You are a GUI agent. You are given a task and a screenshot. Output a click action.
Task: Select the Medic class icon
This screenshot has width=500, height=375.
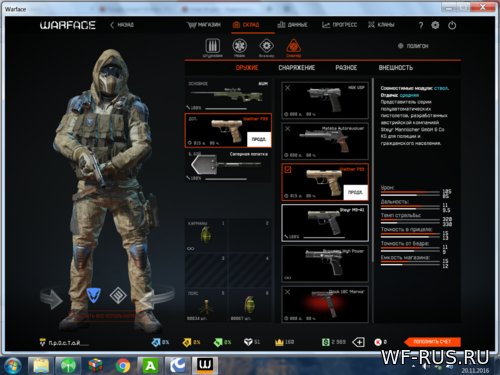(239, 46)
